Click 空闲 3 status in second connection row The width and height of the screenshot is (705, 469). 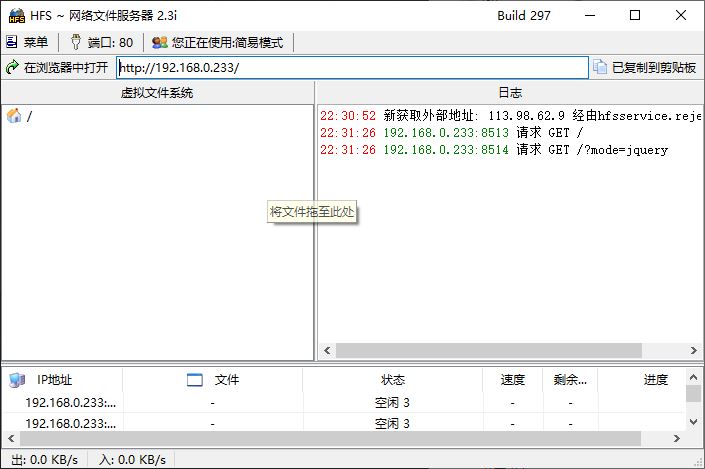pos(392,423)
